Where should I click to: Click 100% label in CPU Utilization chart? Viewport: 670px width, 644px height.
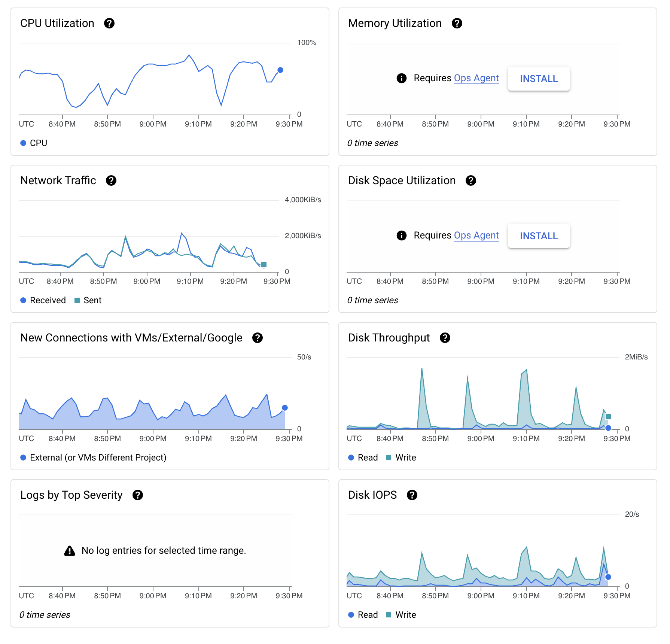[x=307, y=42]
